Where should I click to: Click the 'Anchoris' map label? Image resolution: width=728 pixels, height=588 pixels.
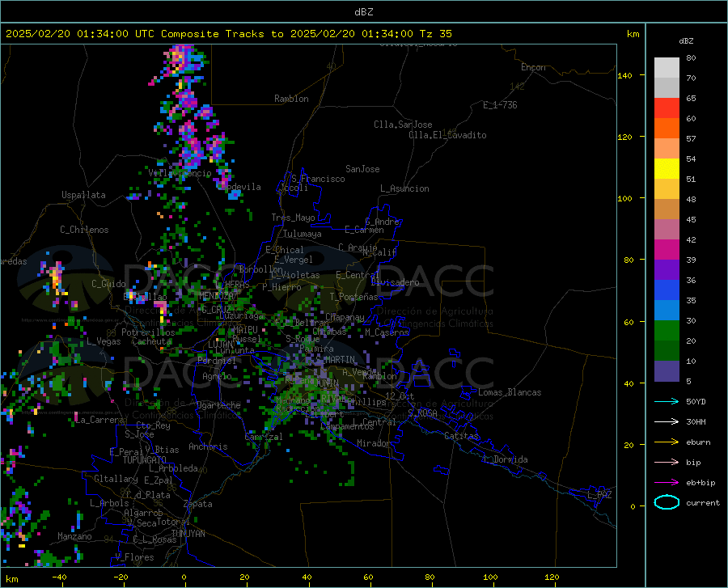pyautogui.click(x=208, y=446)
